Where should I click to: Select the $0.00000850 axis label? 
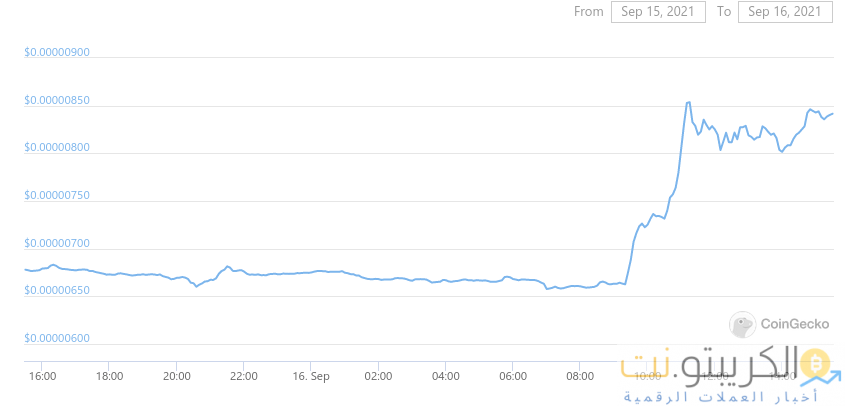tap(57, 101)
